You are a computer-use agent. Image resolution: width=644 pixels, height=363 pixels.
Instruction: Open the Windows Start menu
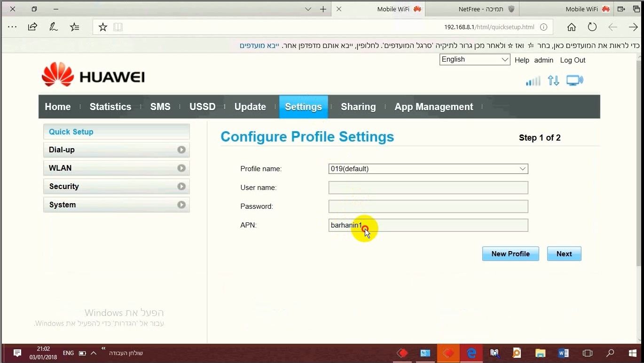[x=633, y=353]
